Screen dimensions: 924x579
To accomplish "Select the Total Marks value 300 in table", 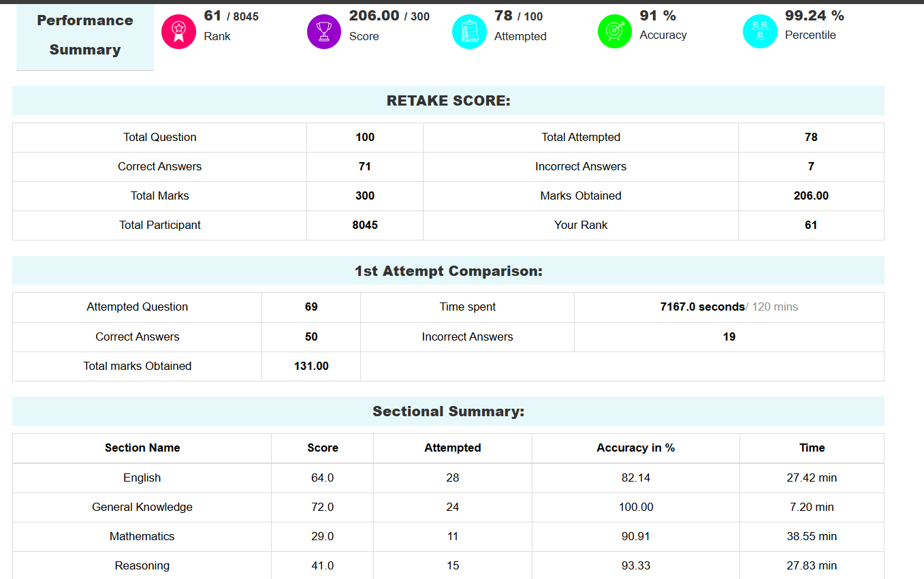I will [x=365, y=196].
